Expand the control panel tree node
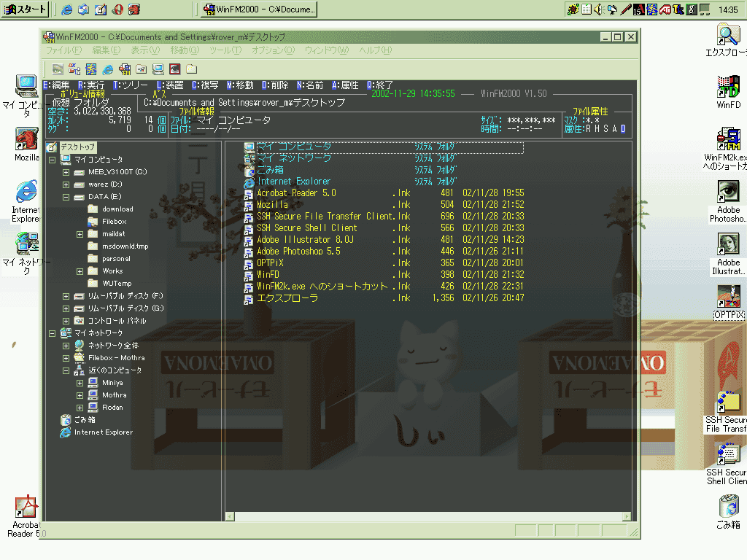The height and width of the screenshot is (560, 747). coord(66,321)
